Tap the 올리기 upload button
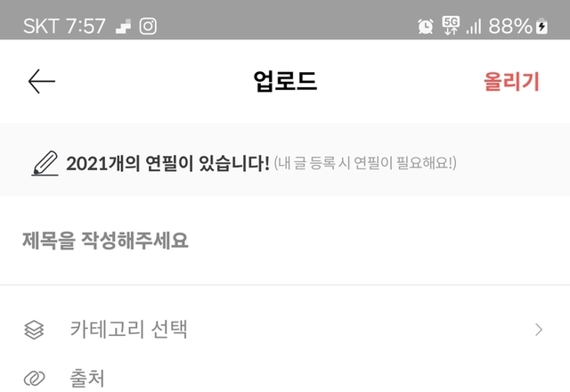This screenshot has width=570, height=392. click(511, 81)
